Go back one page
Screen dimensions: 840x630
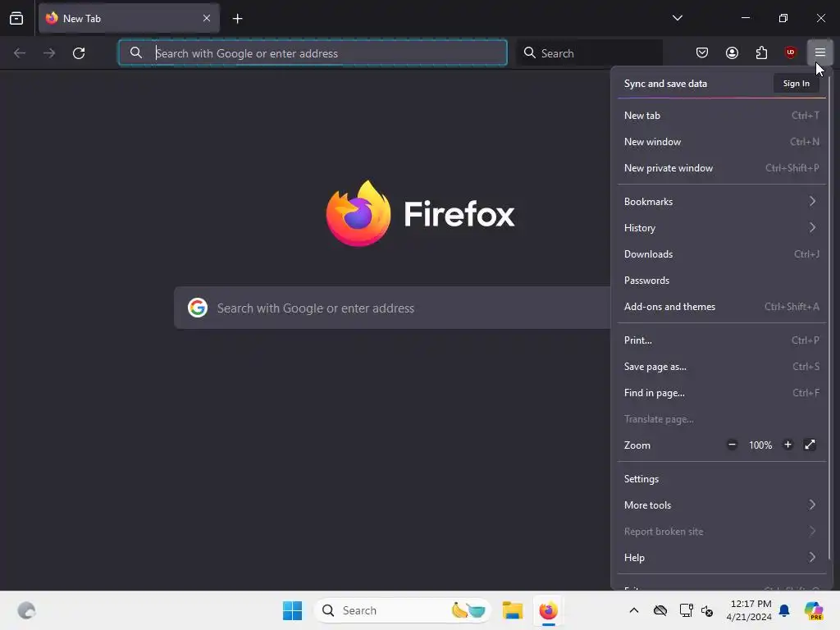[20, 53]
